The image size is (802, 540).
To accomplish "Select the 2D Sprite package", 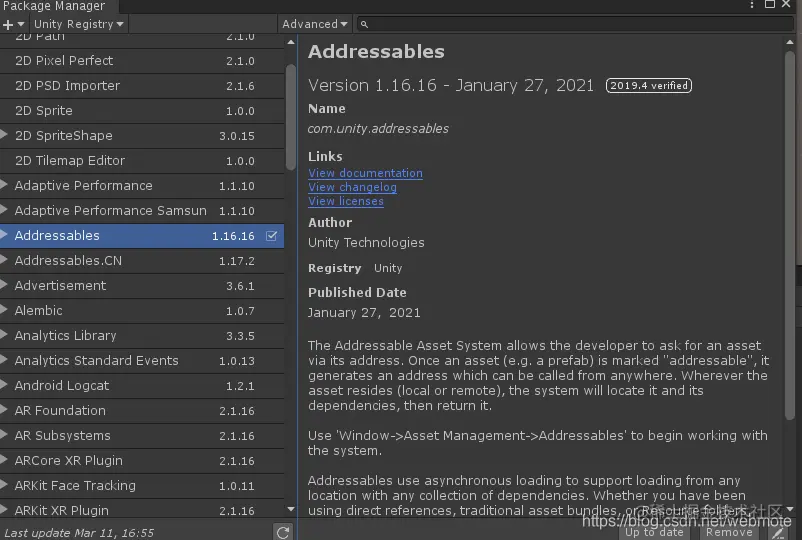I will 142,111.
